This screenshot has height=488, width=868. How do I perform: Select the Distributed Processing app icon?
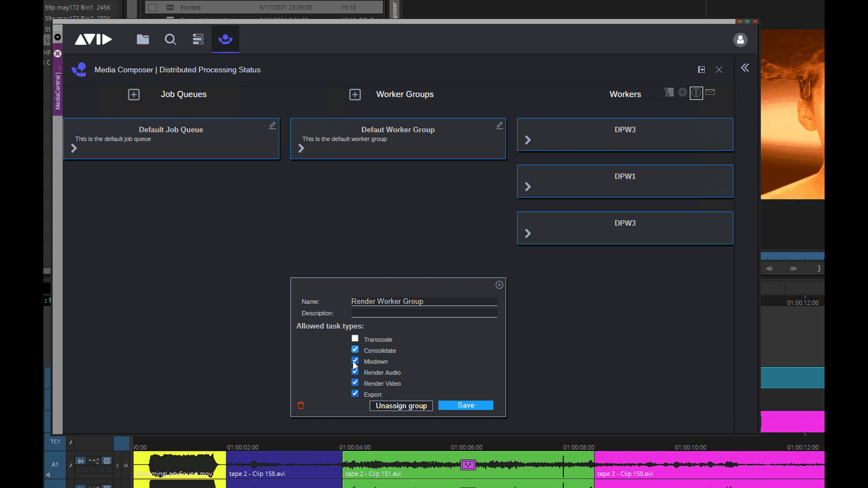[x=225, y=39]
